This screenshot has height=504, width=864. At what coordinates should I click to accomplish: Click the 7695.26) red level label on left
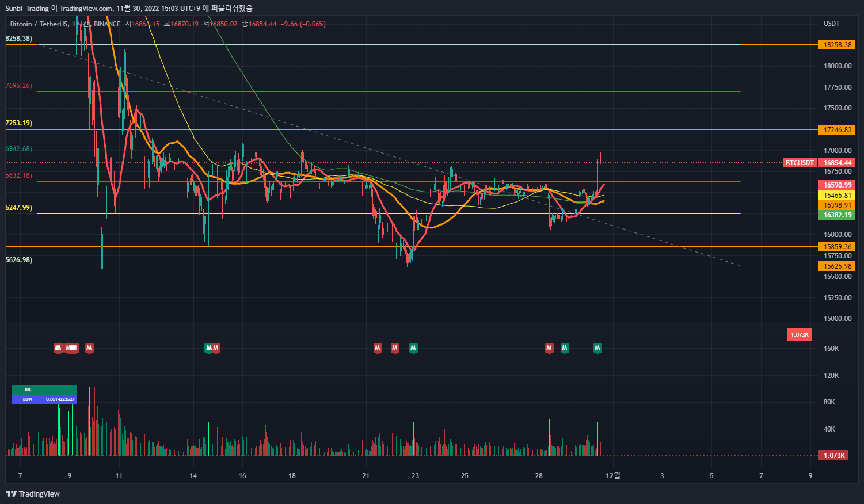coord(19,86)
